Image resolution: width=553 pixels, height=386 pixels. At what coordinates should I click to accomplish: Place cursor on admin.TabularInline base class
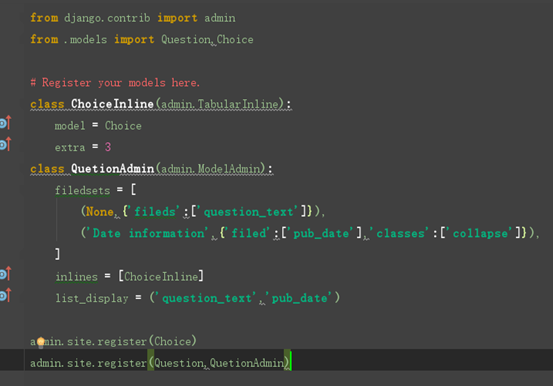220,104
